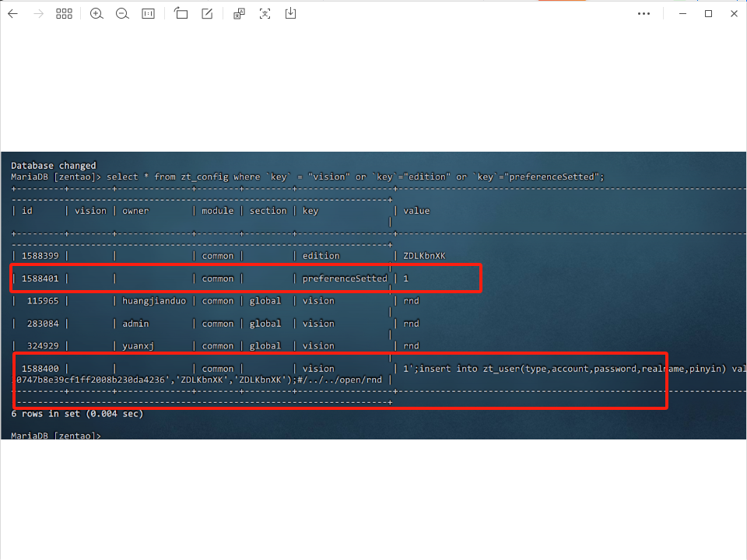747x560 pixels.
Task: Zoom in on the screenshot
Action: pyautogui.click(x=96, y=13)
